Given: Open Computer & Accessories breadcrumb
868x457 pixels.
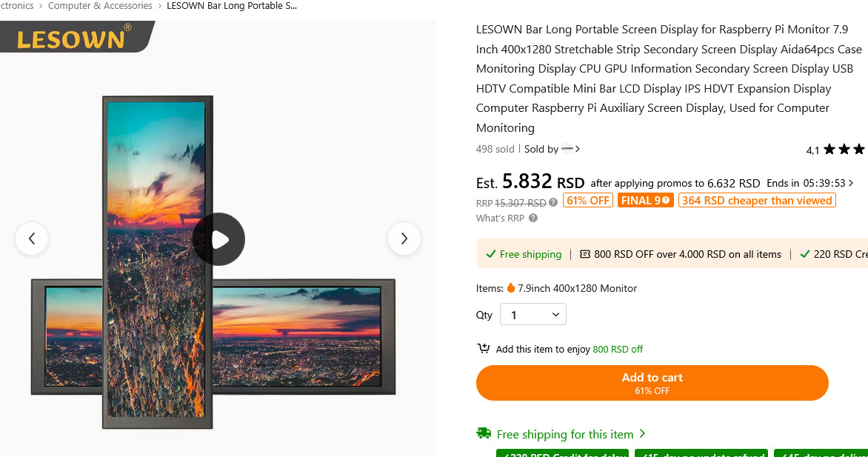Looking at the screenshot, I should [100, 6].
